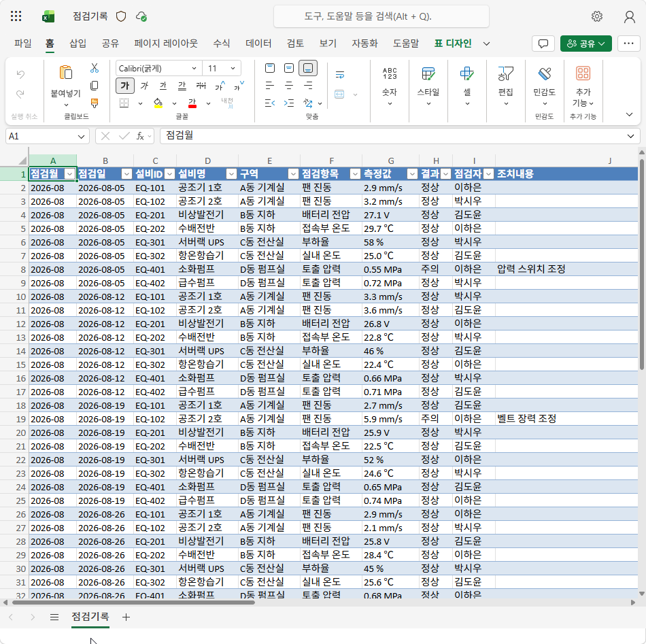
Task: Click the horizontal scrollbar thumb
Action: tap(133, 603)
